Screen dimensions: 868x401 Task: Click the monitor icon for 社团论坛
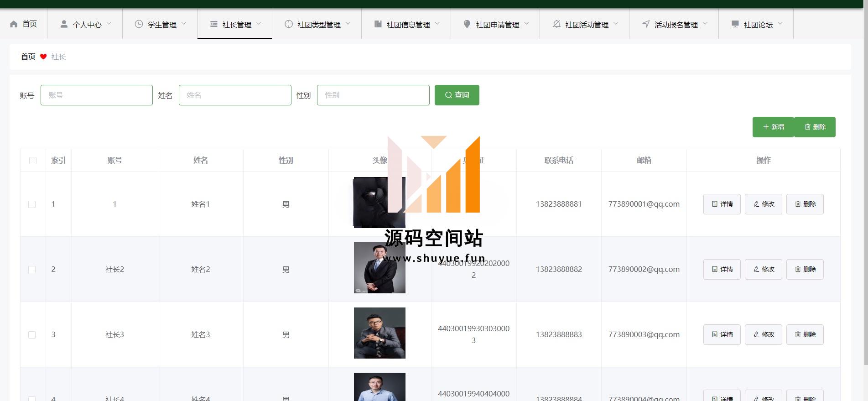point(735,24)
